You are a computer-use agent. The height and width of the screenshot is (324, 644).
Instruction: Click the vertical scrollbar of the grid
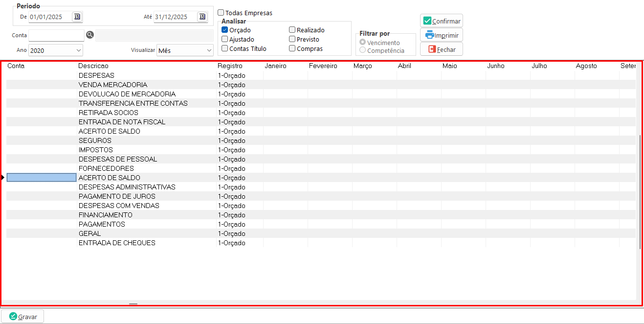(x=640, y=191)
